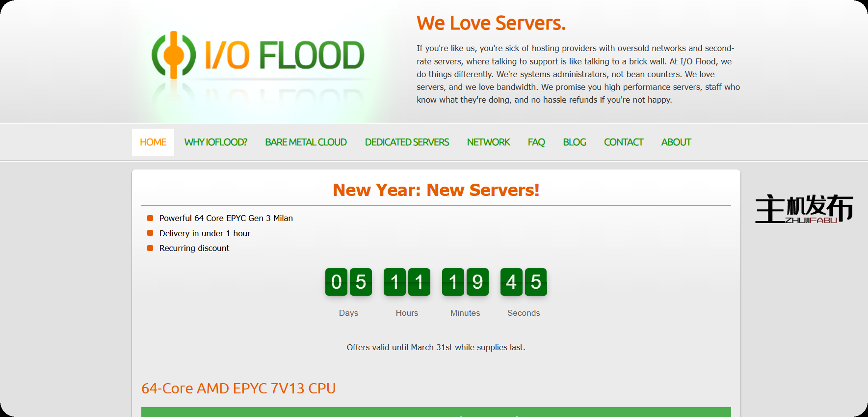Click the countdown Minutes digits

(x=465, y=282)
